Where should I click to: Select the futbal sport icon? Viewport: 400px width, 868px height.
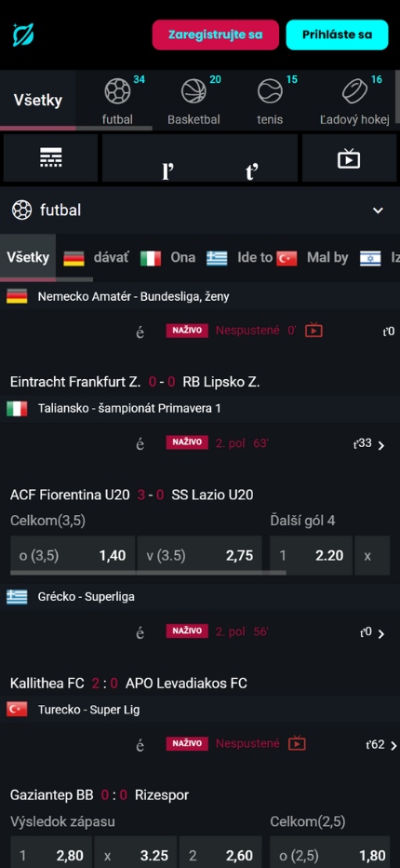tap(117, 90)
